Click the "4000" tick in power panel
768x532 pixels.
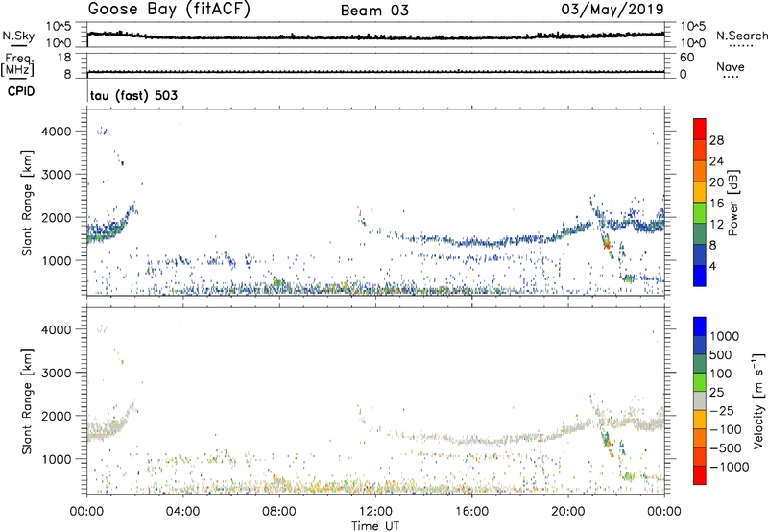(x=57, y=132)
